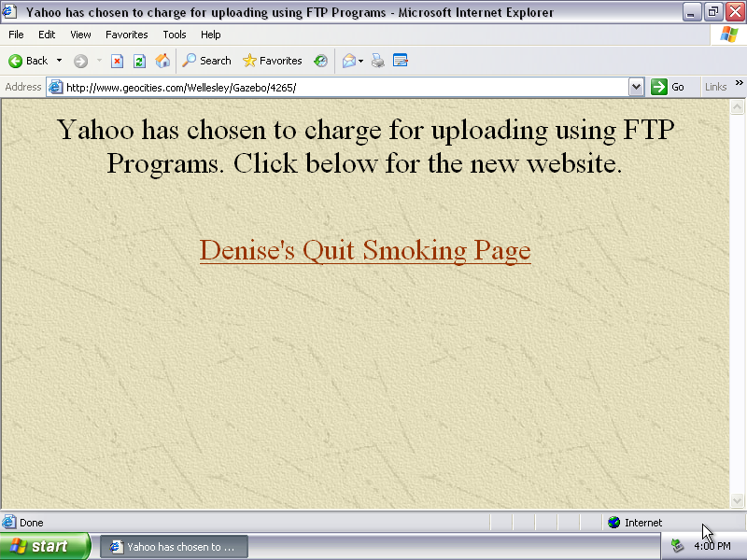Open the Favorites star panel
Viewport: 747px width, 560px height.
tap(272, 61)
